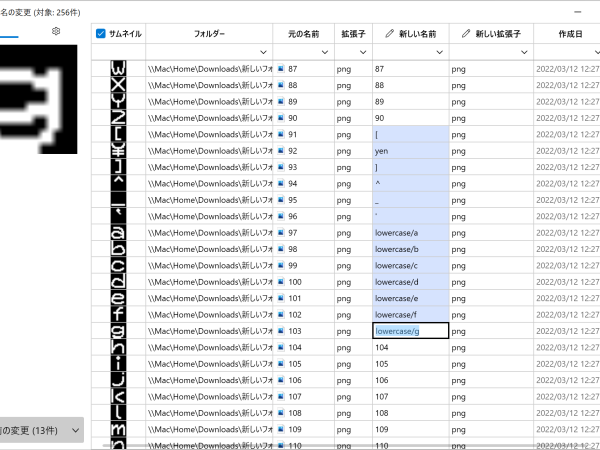Viewport: 600px width, 450px height.
Task: Click new name cell of row 95
Action: 411,200
